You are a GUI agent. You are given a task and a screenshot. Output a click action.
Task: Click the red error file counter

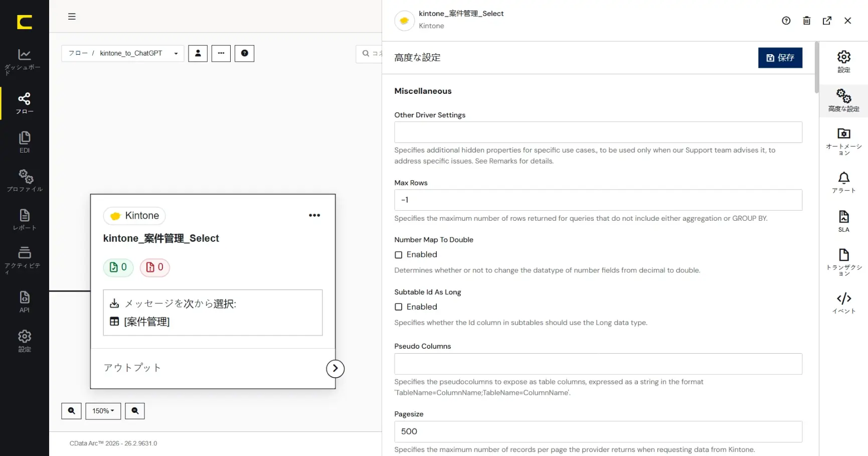click(154, 267)
